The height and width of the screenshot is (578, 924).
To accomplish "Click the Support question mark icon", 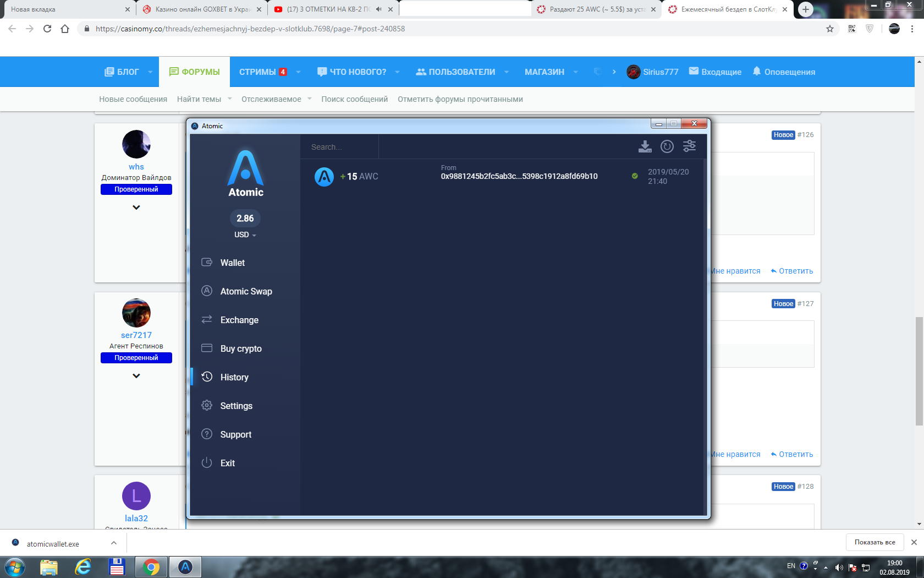I will 207,434.
